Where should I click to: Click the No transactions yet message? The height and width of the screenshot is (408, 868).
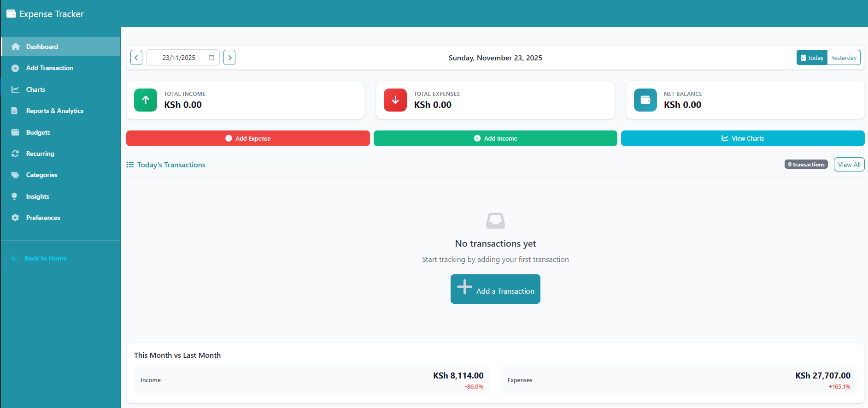pos(495,243)
